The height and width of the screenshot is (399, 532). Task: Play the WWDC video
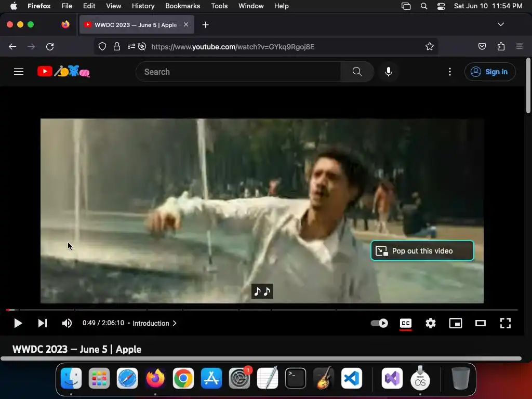tap(18, 323)
